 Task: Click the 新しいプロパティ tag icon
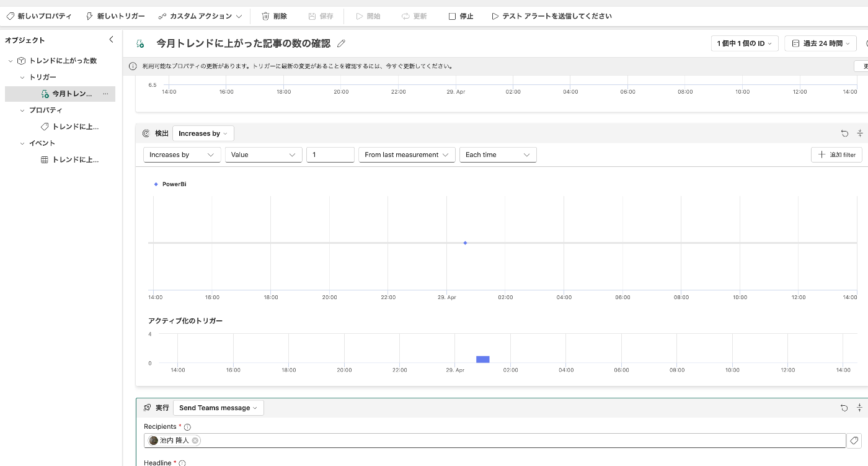[x=9, y=16]
